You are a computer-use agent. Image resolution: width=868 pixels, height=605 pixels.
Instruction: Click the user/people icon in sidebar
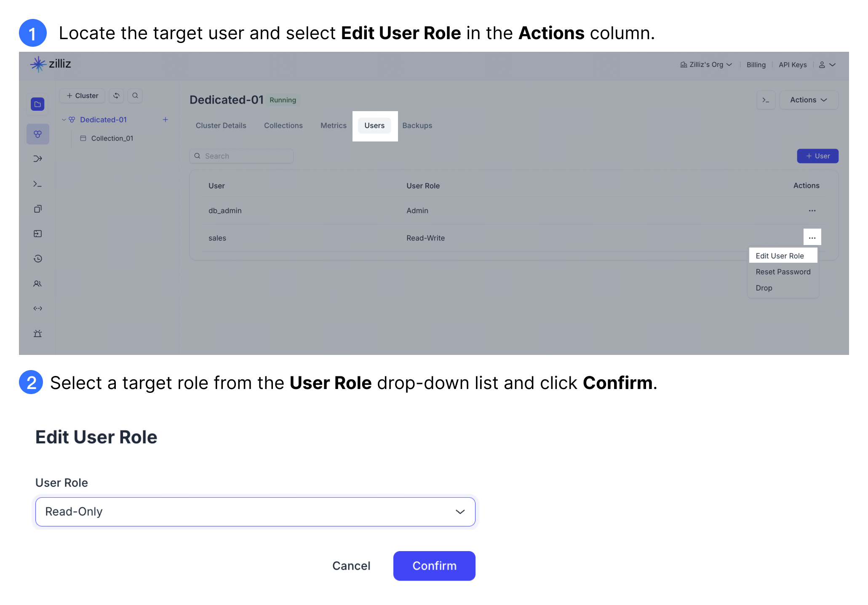(37, 283)
